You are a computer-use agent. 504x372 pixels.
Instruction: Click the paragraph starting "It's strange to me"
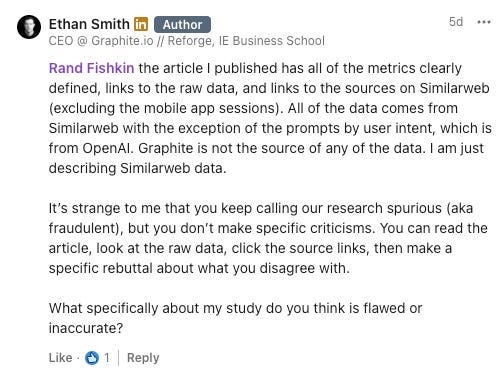point(268,238)
